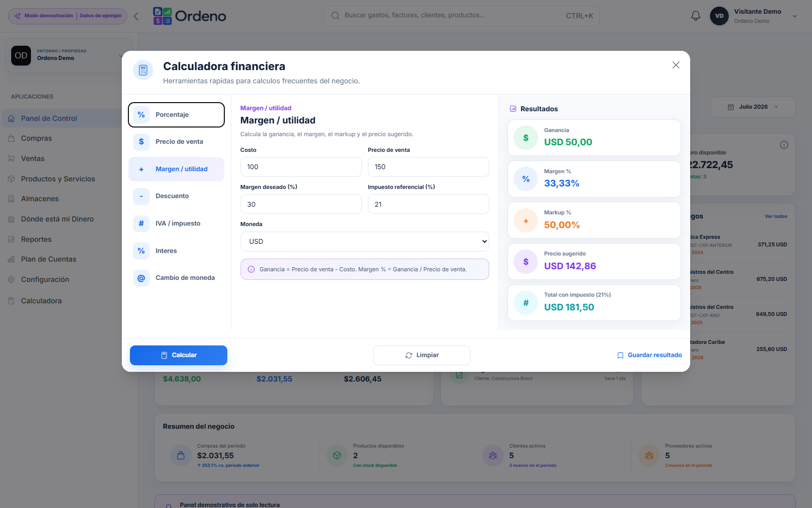Click the Costo input field
This screenshot has height=508, width=812.
(301, 167)
